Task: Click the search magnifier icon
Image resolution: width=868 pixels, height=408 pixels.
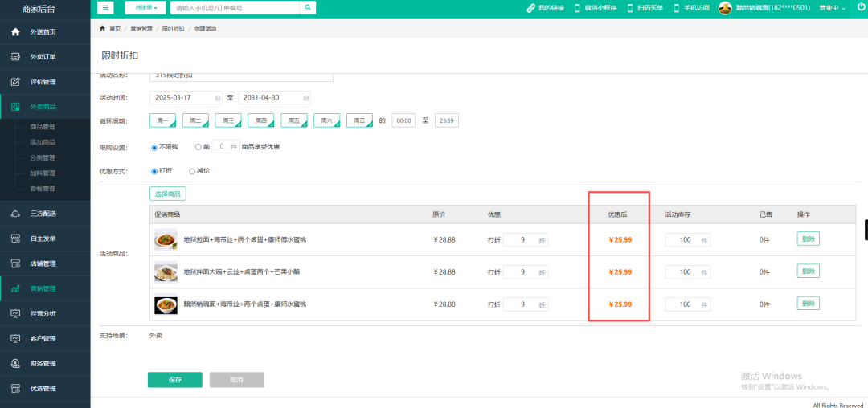Action: point(308,8)
